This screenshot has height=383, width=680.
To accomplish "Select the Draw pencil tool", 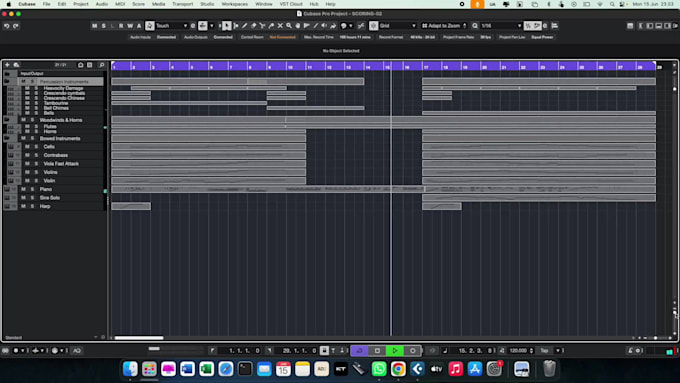I will coord(245,26).
